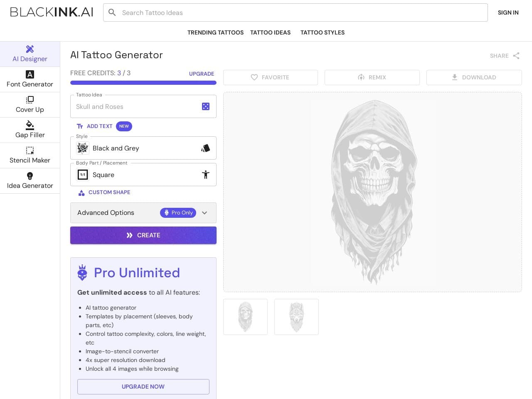Click the Create button
The image size is (532, 399).
143,235
